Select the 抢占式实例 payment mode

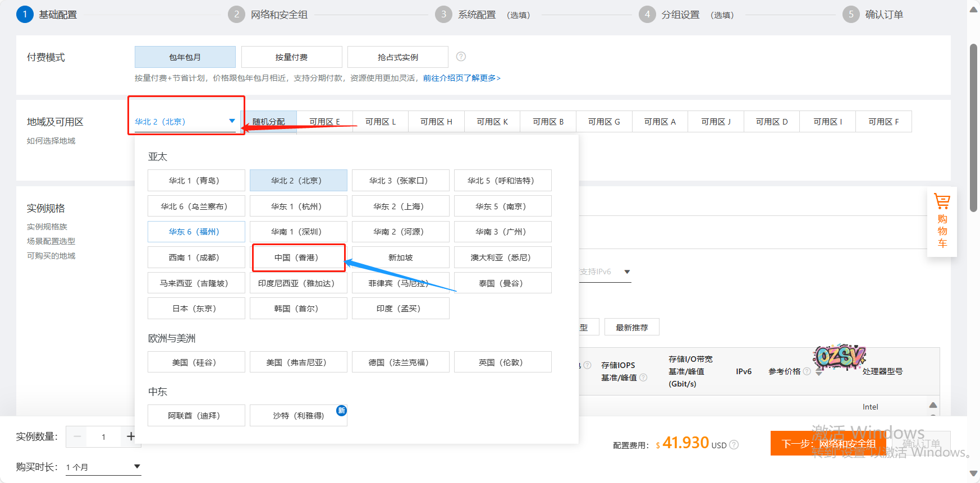click(397, 57)
